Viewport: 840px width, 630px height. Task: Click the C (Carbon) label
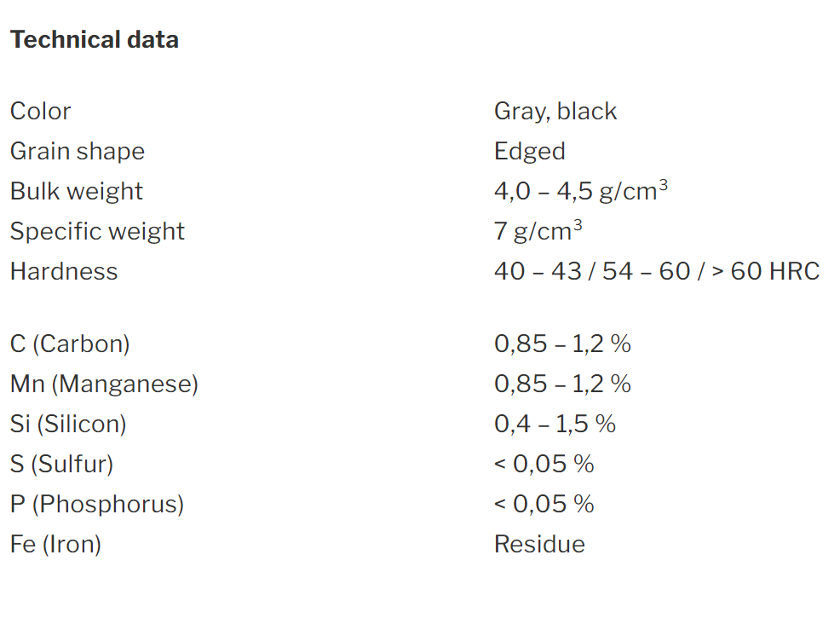pyautogui.click(x=70, y=344)
